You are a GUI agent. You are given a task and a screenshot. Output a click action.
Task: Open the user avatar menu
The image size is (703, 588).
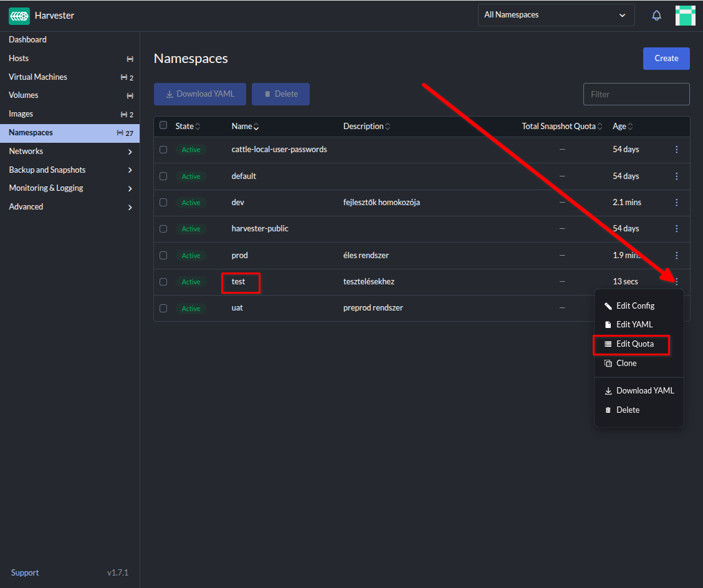(x=685, y=16)
